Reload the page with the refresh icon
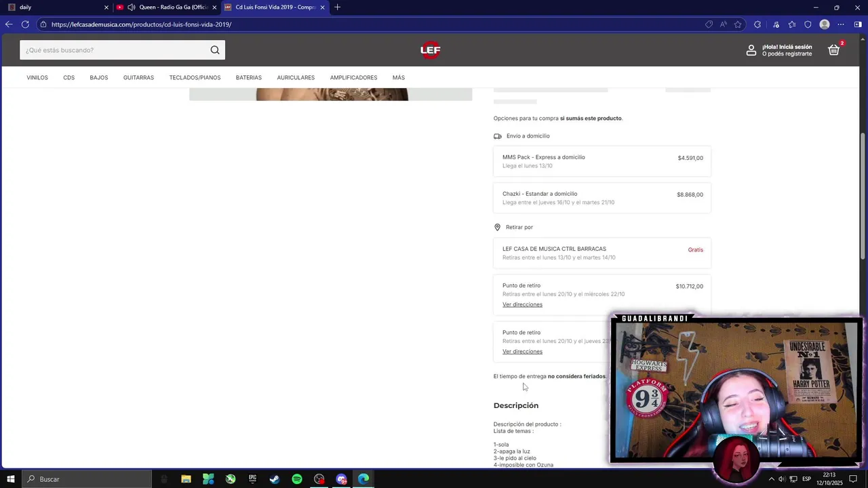868x488 pixels. tap(25, 24)
